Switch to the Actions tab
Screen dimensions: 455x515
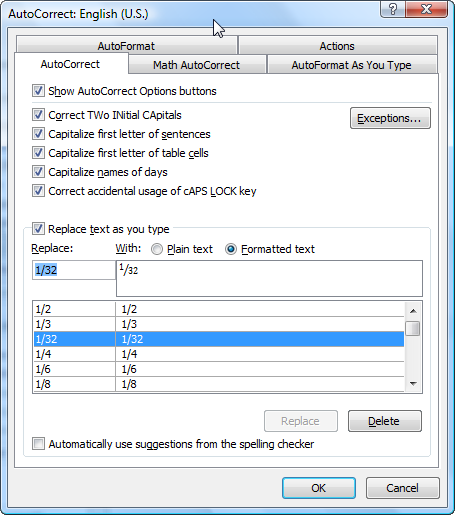337,46
